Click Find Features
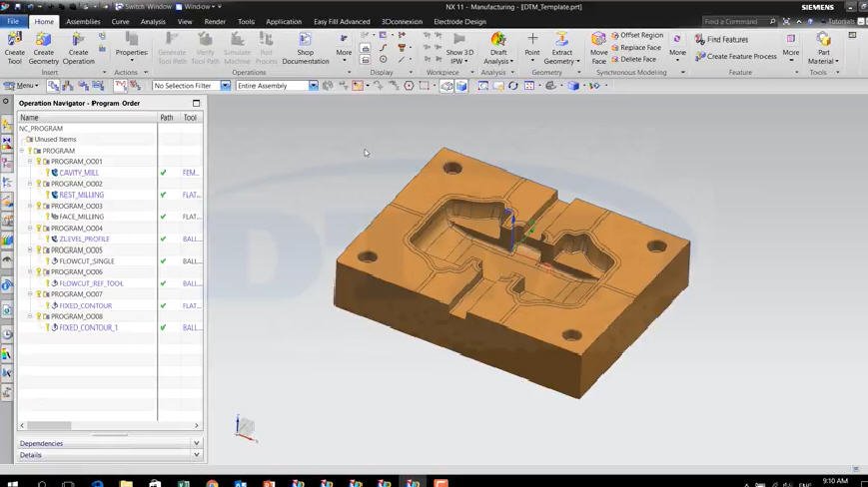 (722, 39)
